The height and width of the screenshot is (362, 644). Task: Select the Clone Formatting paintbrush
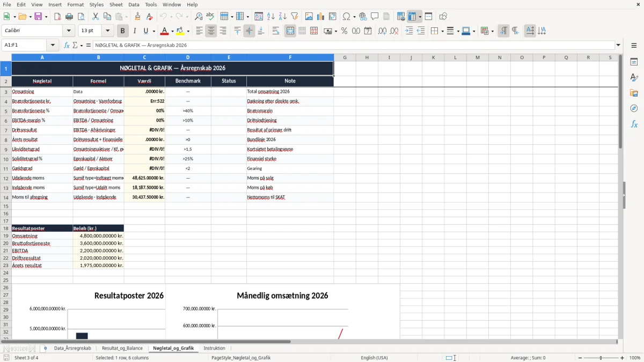[x=138, y=17]
